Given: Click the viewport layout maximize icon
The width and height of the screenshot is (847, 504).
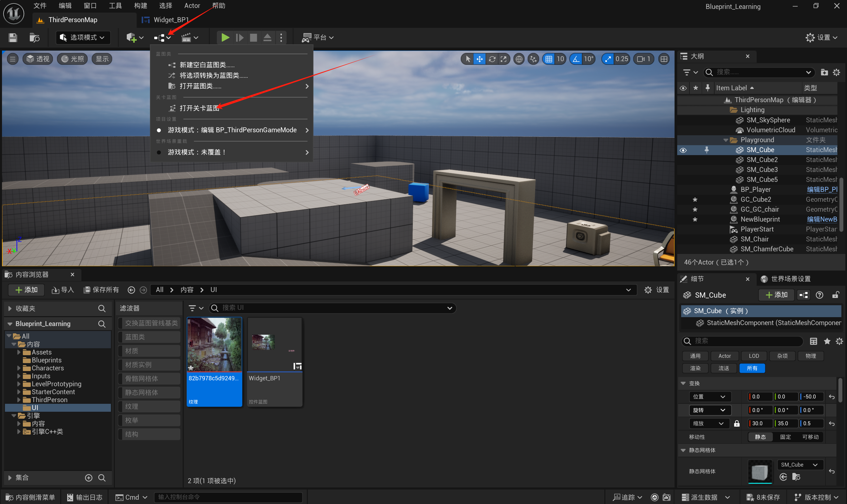Looking at the screenshot, I should (664, 59).
